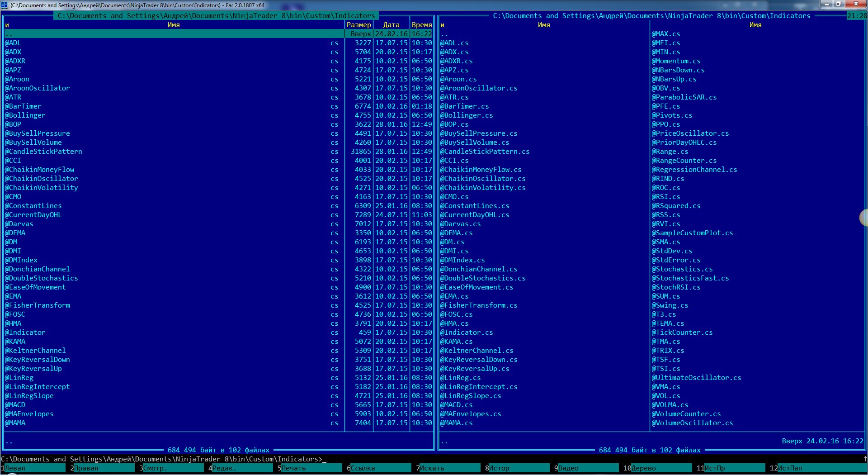The height and width of the screenshot is (475, 868).
Task: Select @StochasticsFast.cs in the right panel
Action: click(690, 278)
